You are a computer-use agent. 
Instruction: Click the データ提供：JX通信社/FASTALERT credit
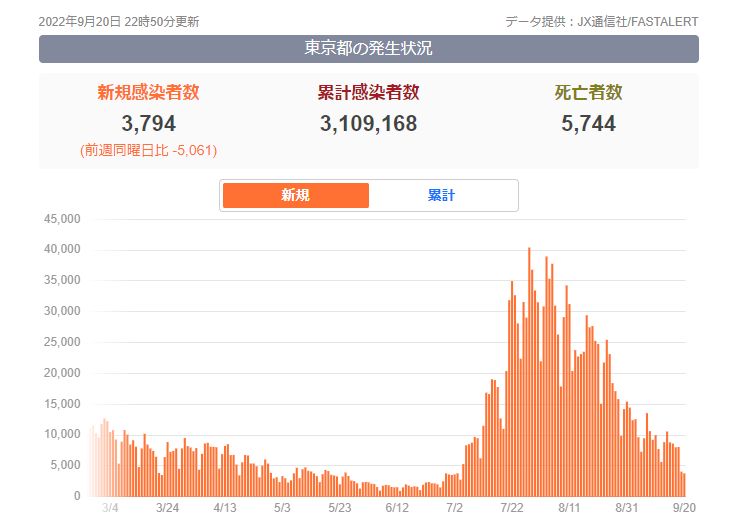(x=602, y=22)
